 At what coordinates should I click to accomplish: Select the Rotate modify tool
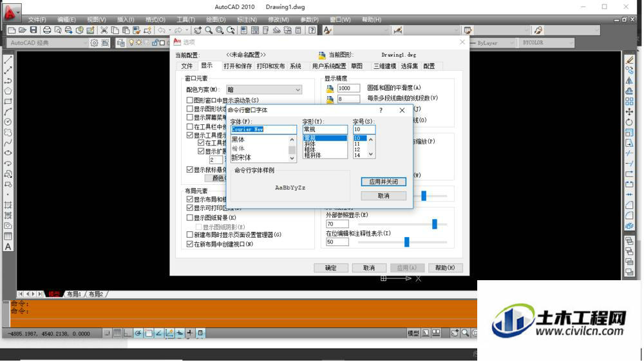point(629,122)
